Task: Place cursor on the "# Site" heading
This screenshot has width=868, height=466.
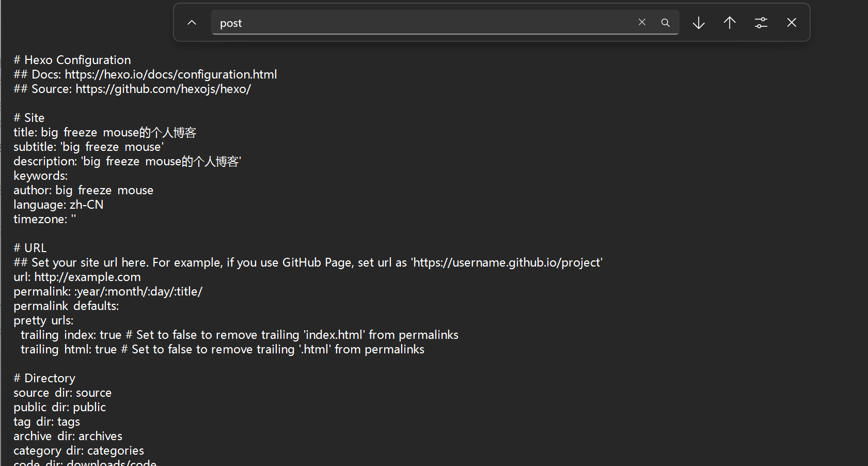Action: point(29,118)
